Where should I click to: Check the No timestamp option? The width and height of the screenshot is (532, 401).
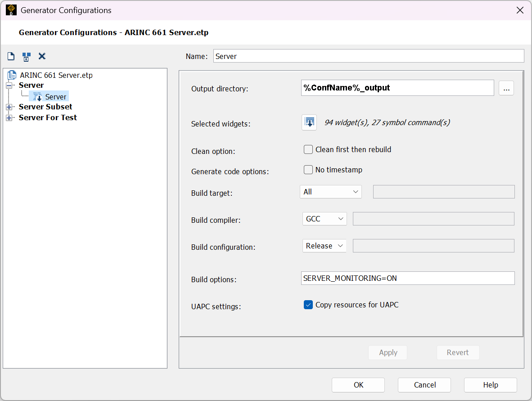pos(308,170)
